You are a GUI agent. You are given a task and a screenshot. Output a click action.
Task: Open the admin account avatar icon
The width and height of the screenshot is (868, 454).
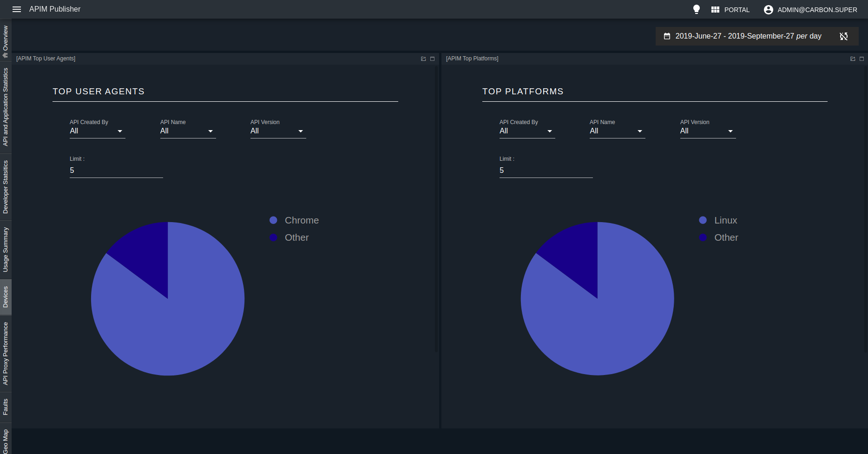coord(769,9)
